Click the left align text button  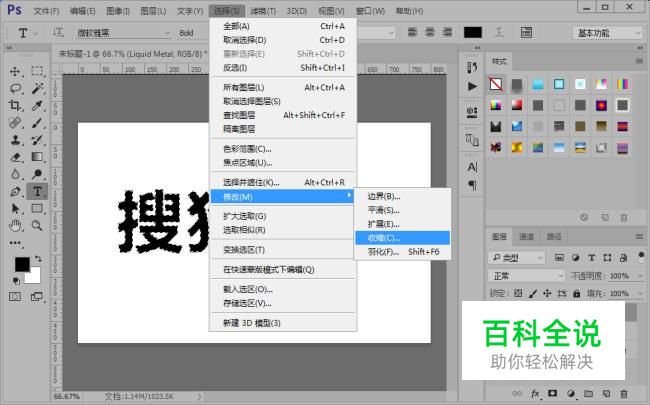point(412,32)
